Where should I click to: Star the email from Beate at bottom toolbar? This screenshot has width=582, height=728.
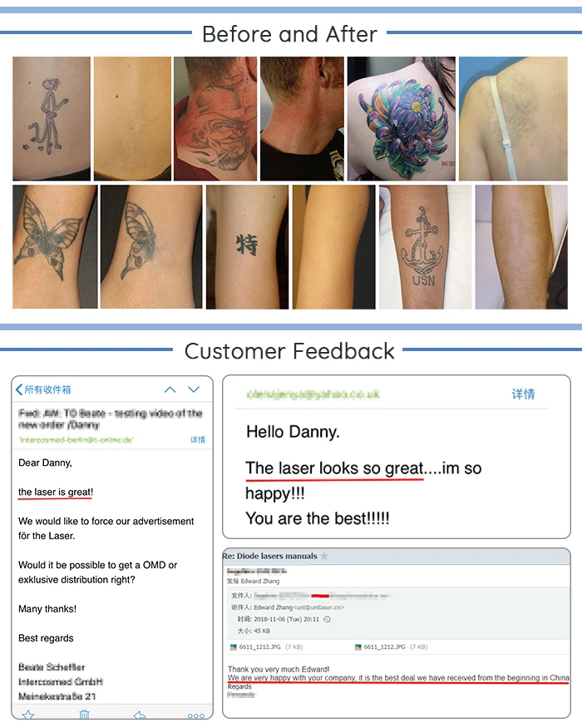(28, 715)
